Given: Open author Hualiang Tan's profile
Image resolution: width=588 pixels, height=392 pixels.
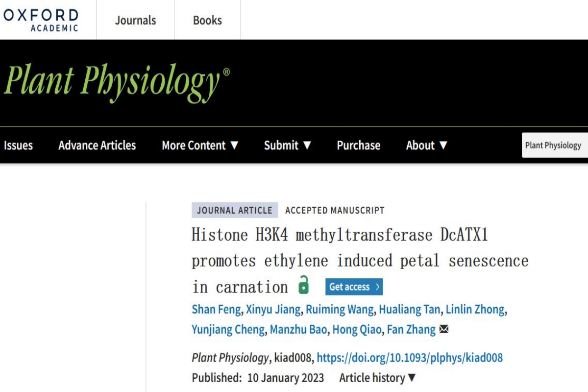Looking at the screenshot, I should pos(410,310).
